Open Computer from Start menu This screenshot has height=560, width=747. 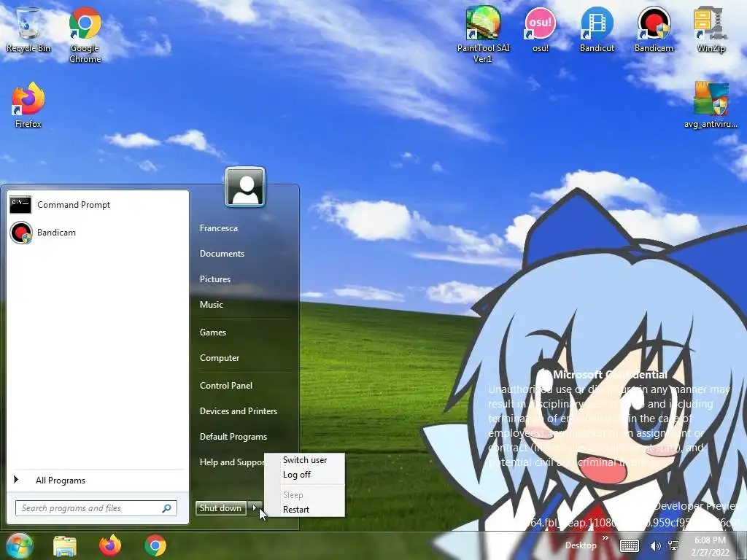[x=220, y=358]
